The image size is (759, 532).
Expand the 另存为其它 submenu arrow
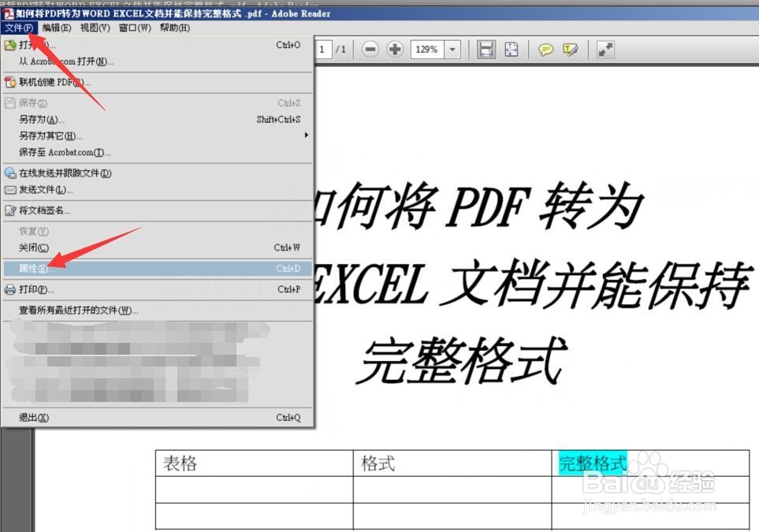[306, 136]
